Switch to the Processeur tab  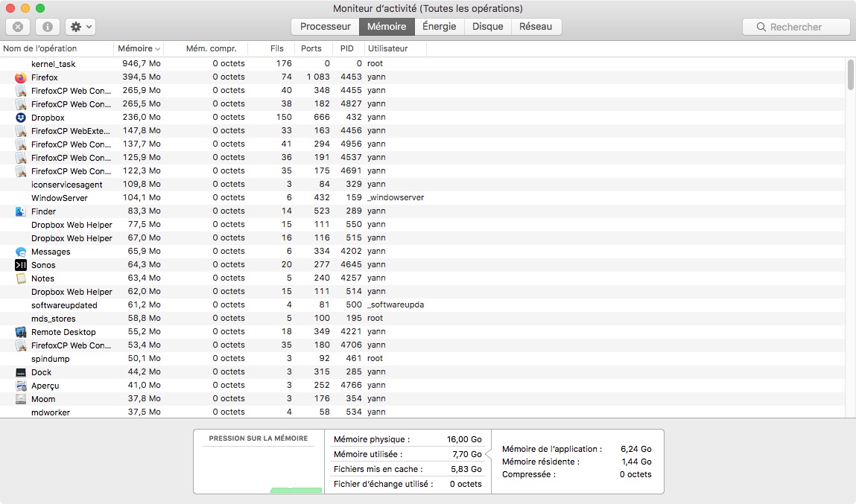325,27
